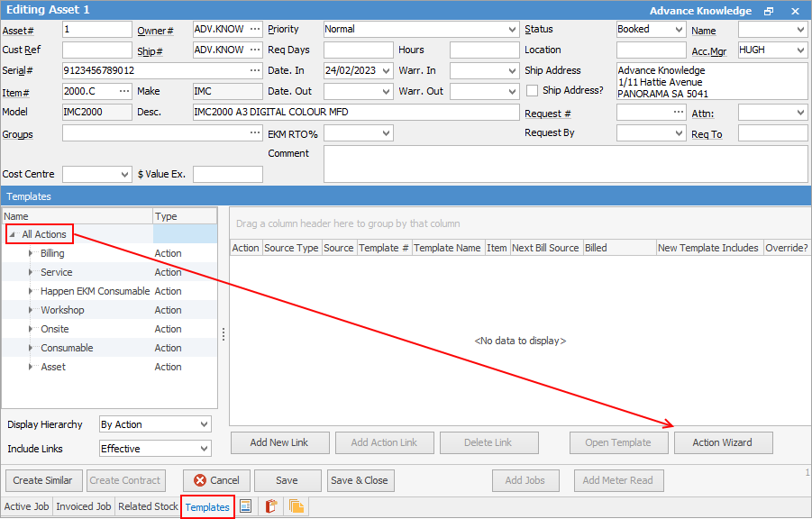Click the Add New Link button
The height and width of the screenshot is (519, 812).
click(278, 442)
